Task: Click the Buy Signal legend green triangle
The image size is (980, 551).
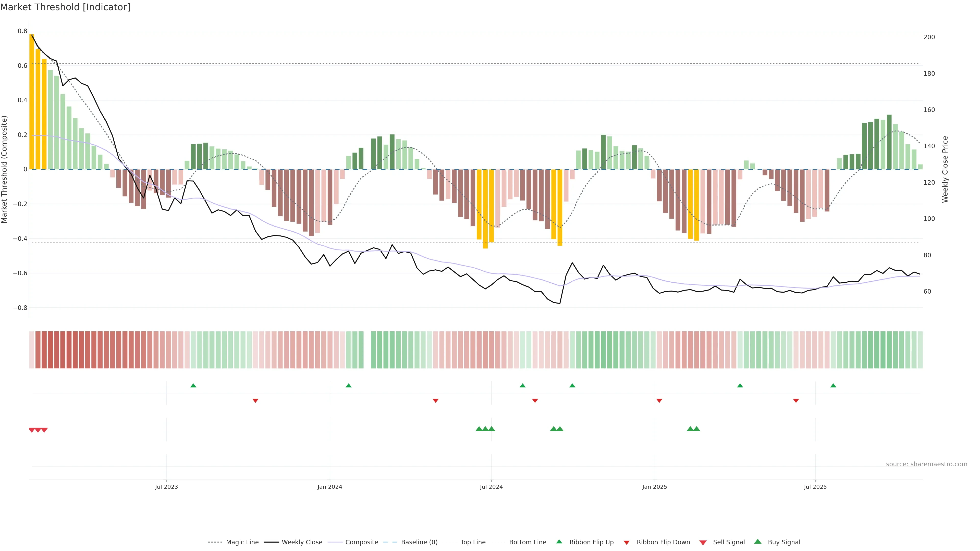Action: [757, 542]
